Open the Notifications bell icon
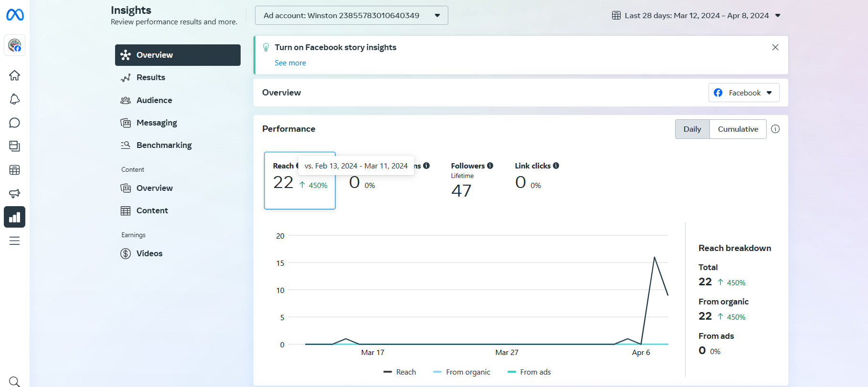This screenshot has height=387, width=868. point(15,99)
